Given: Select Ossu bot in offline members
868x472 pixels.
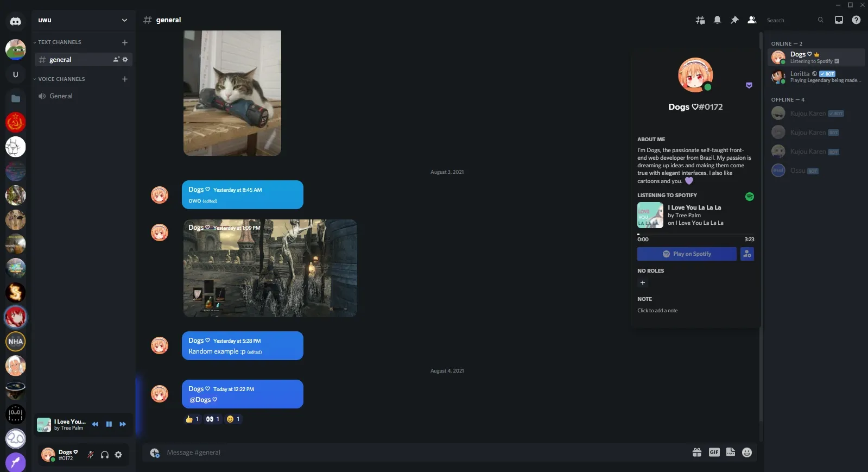Looking at the screenshot, I should (x=816, y=171).
